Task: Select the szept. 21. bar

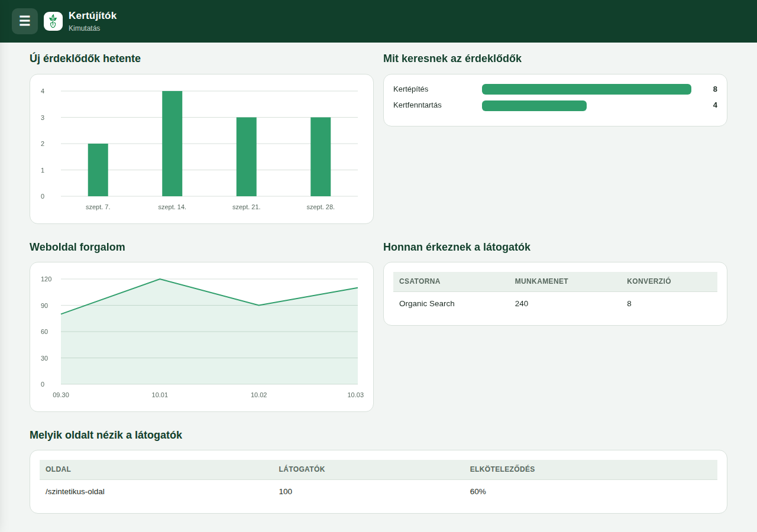Action: (x=247, y=157)
